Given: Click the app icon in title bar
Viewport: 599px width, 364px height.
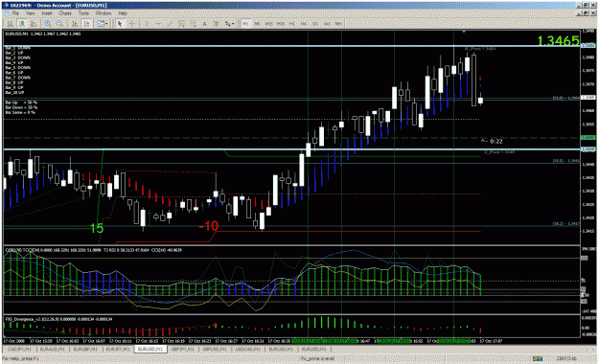Looking at the screenshot, I should coord(6,5).
